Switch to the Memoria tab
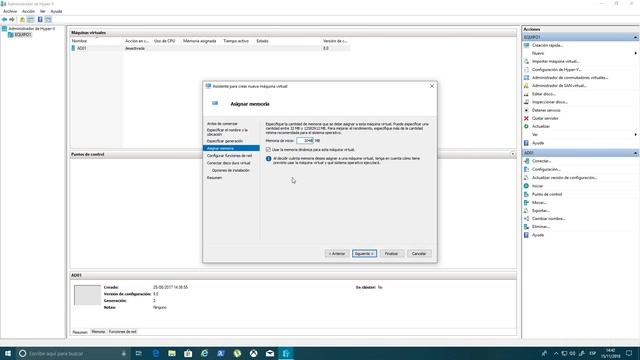Screen dimensions: 640x360 click(x=98, y=332)
